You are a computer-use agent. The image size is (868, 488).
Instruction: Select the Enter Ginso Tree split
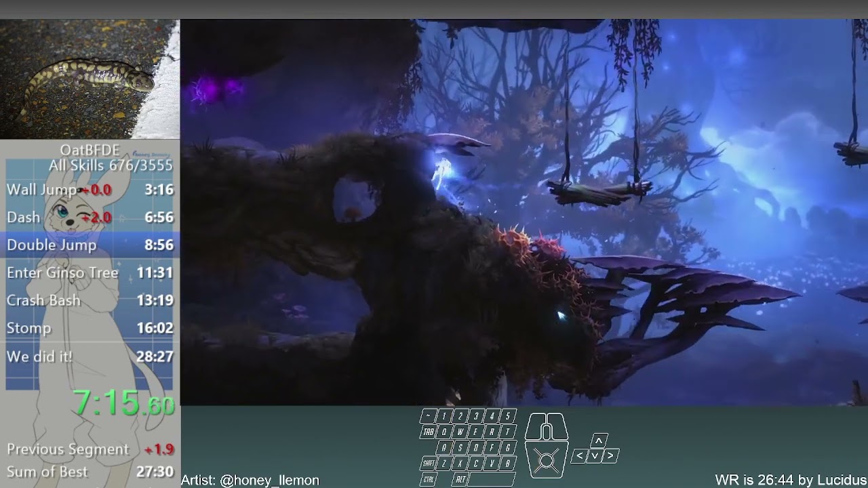click(x=90, y=273)
